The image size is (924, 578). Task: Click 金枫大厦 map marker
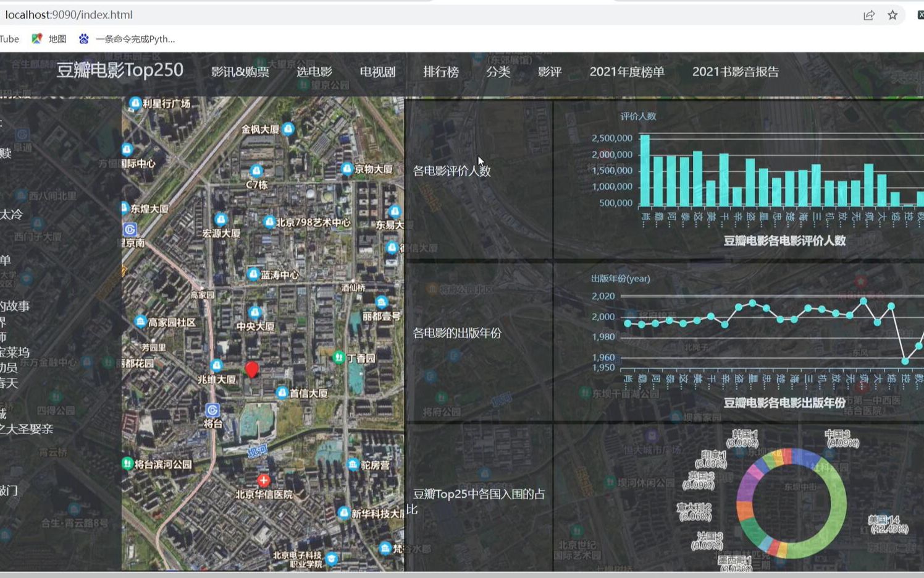288,129
